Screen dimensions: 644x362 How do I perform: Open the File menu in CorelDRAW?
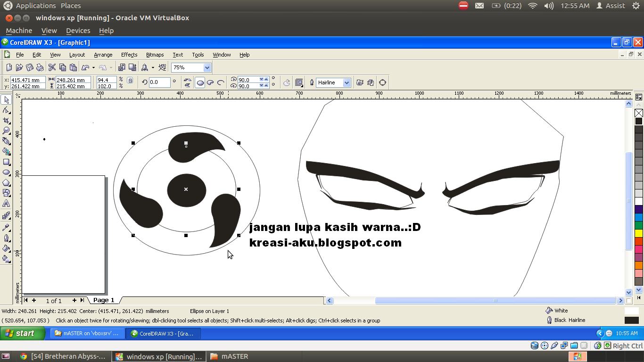click(x=20, y=55)
